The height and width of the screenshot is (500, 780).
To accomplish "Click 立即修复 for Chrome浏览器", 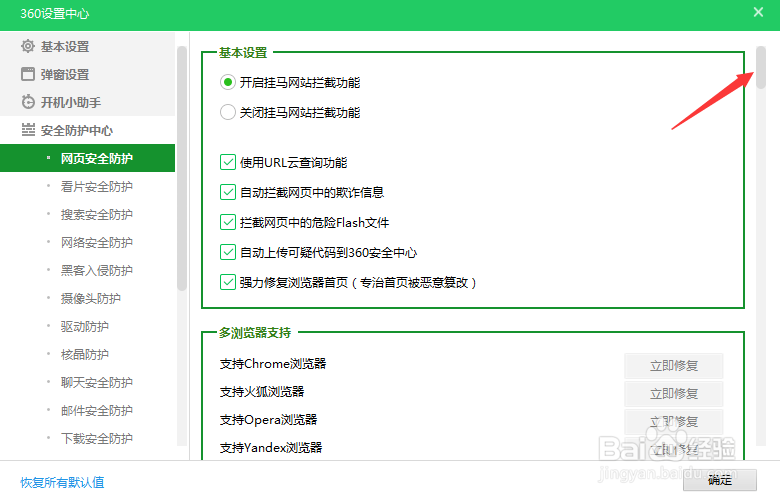I will (x=674, y=366).
